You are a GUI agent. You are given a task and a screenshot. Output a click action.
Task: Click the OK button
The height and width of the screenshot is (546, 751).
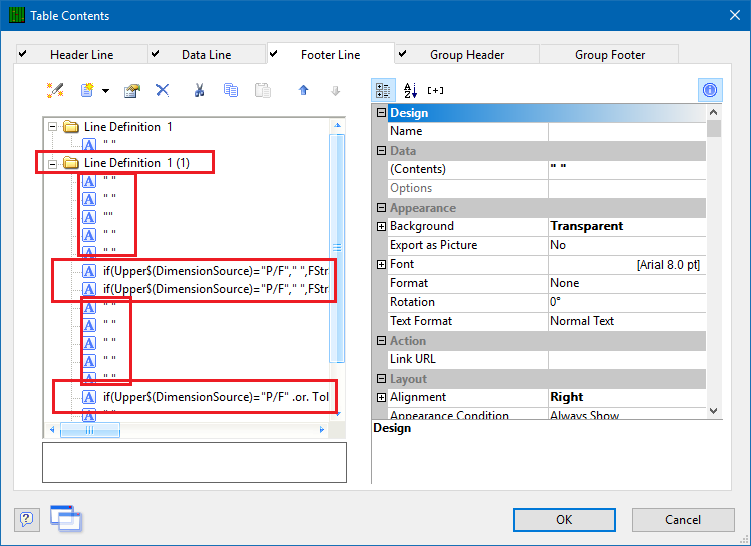[564, 520]
